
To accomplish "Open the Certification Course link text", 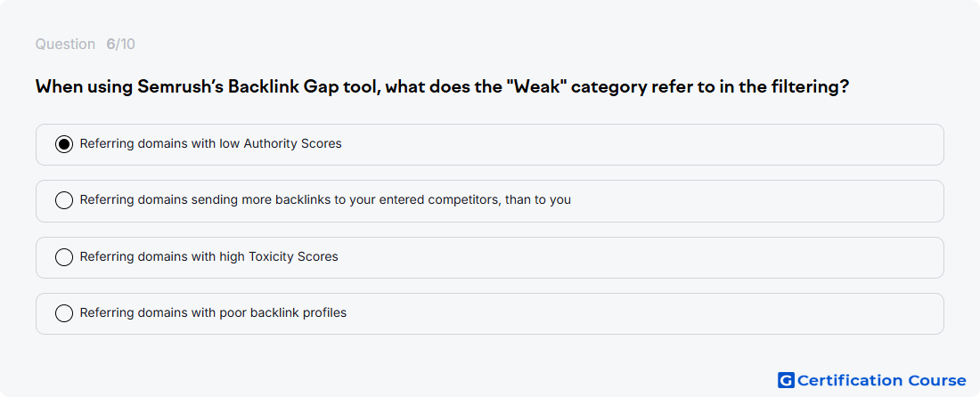I will (x=882, y=380).
